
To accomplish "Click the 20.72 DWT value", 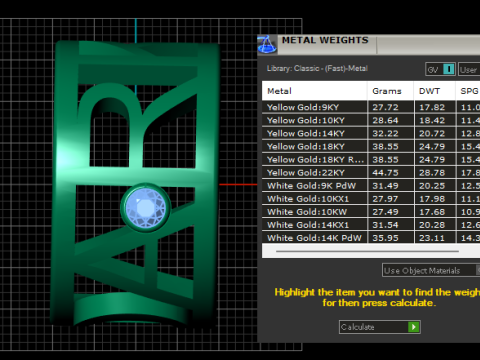I will tap(432, 133).
